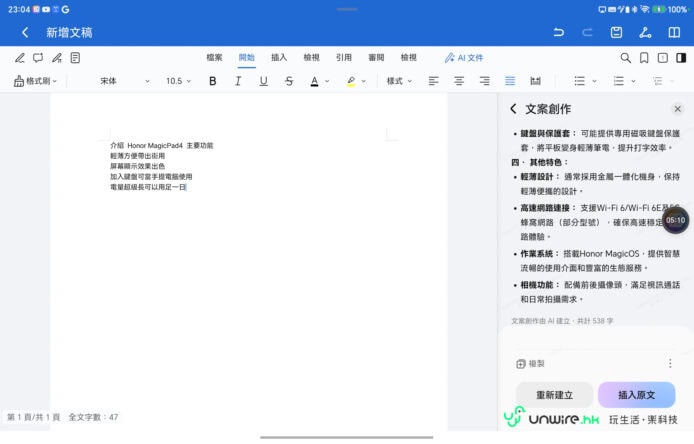This screenshot has width=694, height=444.
Task: Go back in 文案創作 panel
Action: pyautogui.click(x=513, y=109)
